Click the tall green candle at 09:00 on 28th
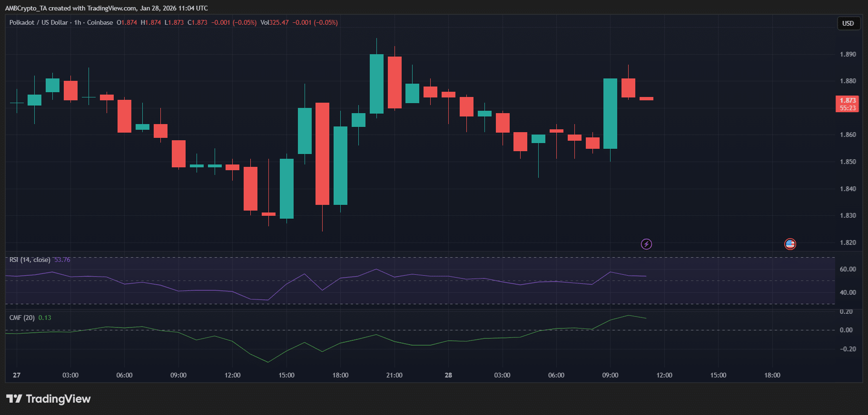 pos(610,114)
